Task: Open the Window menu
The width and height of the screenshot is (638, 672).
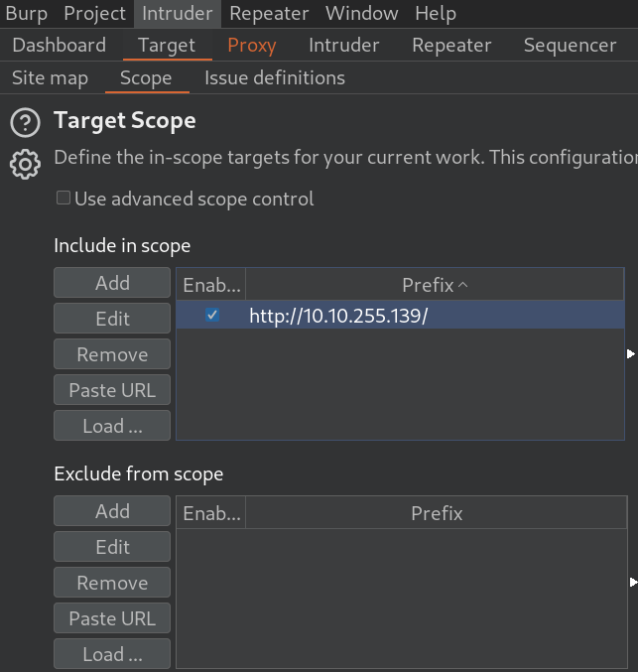Action: (361, 14)
